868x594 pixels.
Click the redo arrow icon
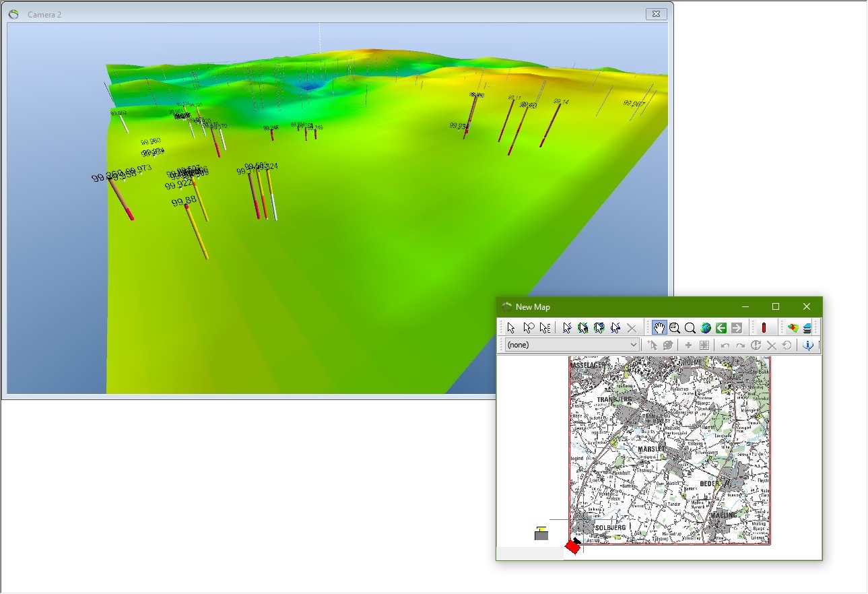pyautogui.click(x=740, y=345)
